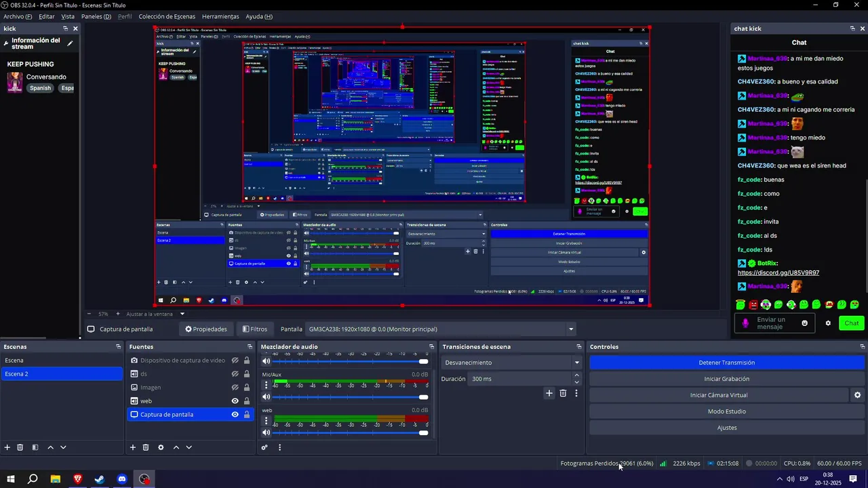Click Iniciar Grabación button
This screenshot has height=488, width=868.
click(x=726, y=379)
